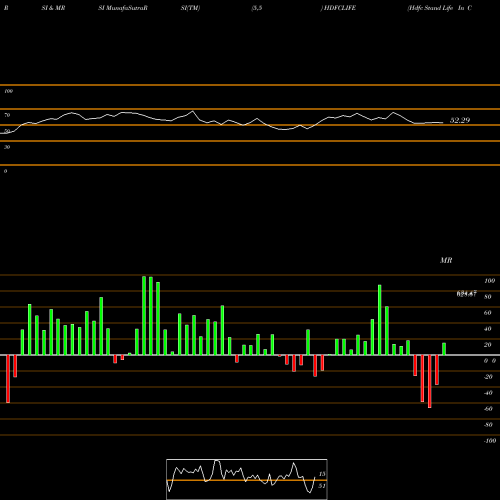This screenshot has width=500, height=500.
Task: Click the last green bar on the right
Action: click(444, 349)
